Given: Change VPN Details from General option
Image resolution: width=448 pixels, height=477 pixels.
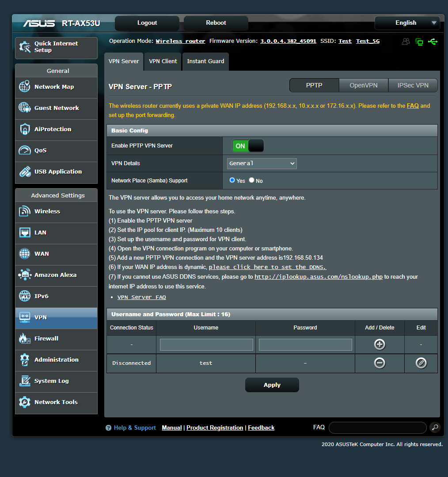Looking at the screenshot, I should (x=262, y=163).
